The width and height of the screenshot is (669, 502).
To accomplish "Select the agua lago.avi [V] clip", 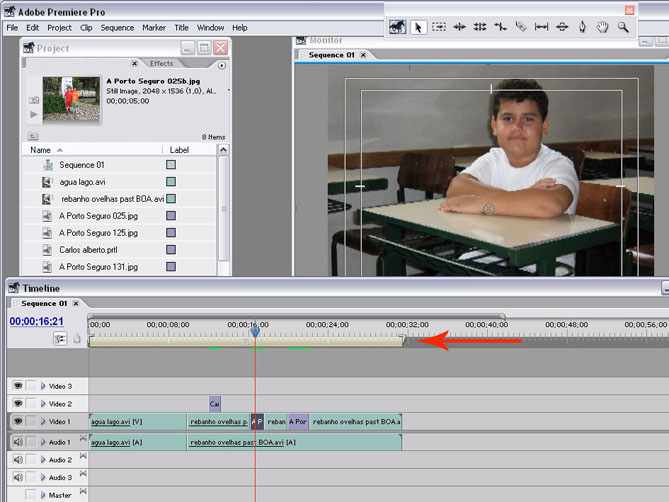I will pos(137,422).
